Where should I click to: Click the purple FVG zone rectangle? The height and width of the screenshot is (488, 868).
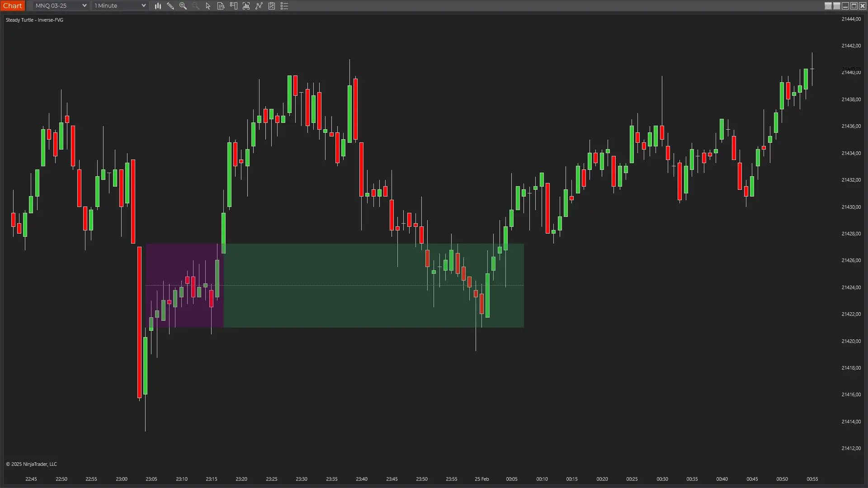(x=184, y=286)
